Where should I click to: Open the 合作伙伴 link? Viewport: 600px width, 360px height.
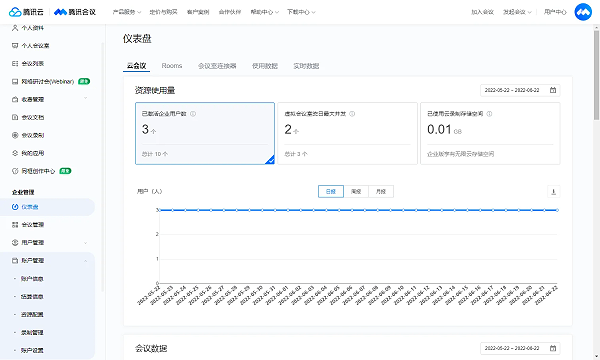point(230,12)
